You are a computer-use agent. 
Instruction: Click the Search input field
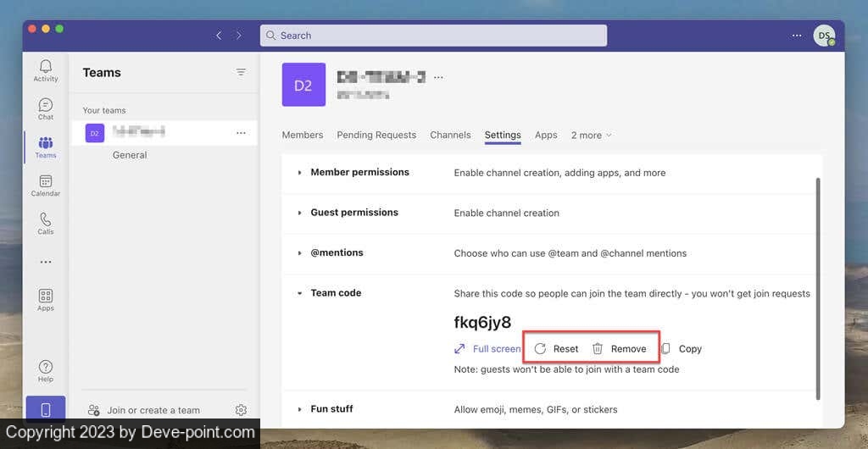point(433,36)
